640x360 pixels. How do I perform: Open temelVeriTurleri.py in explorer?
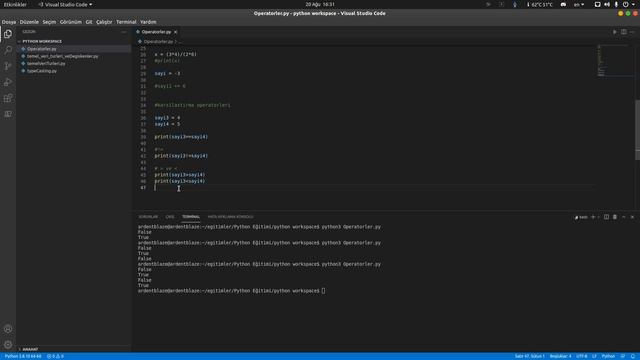click(73, 64)
